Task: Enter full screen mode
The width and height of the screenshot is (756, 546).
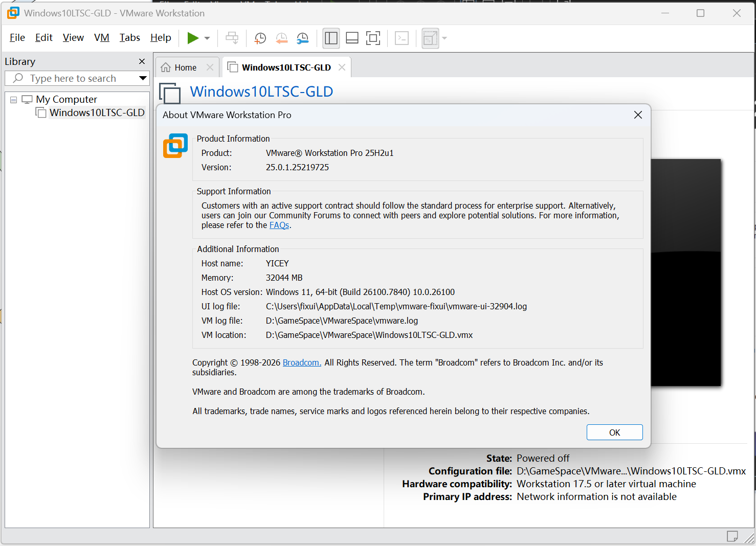Action: coord(373,38)
